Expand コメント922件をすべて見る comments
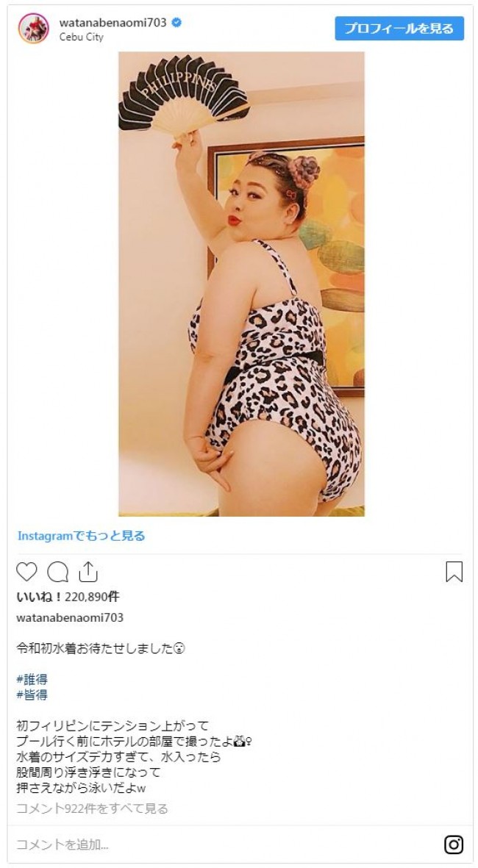Image resolution: width=478 pixels, height=868 pixels. click(x=92, y=808)
